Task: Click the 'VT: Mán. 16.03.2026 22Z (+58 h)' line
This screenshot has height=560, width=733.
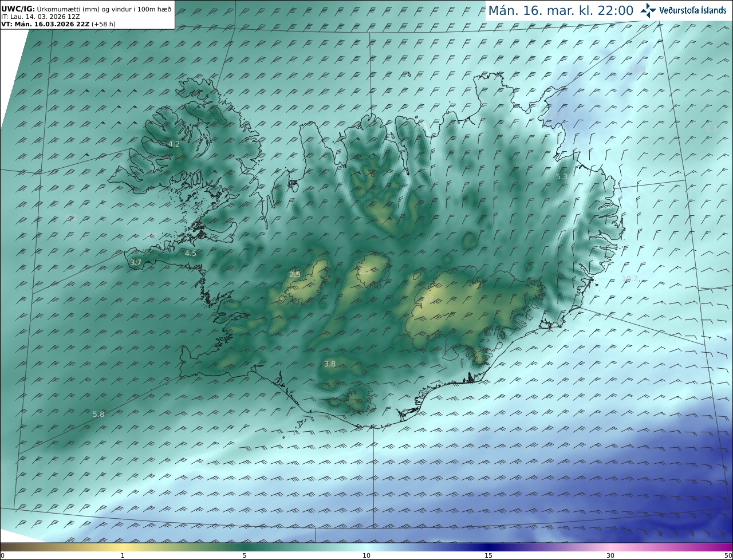Action: (57, 25)
